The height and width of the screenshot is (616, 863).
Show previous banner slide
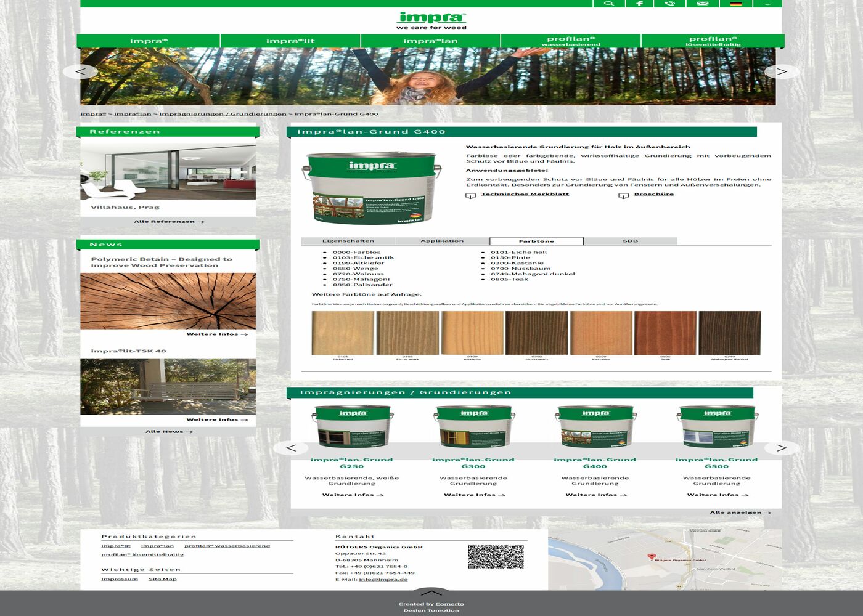coord(81,72)
